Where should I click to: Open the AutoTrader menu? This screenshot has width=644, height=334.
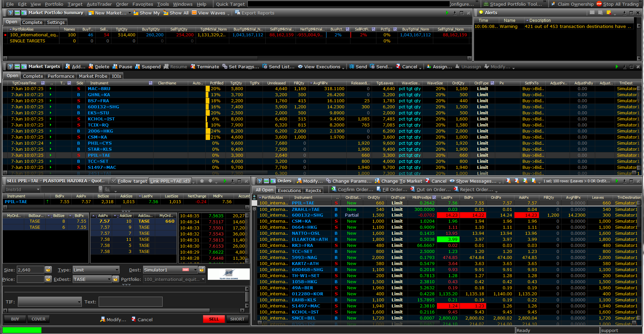click(x=99, y=4)
